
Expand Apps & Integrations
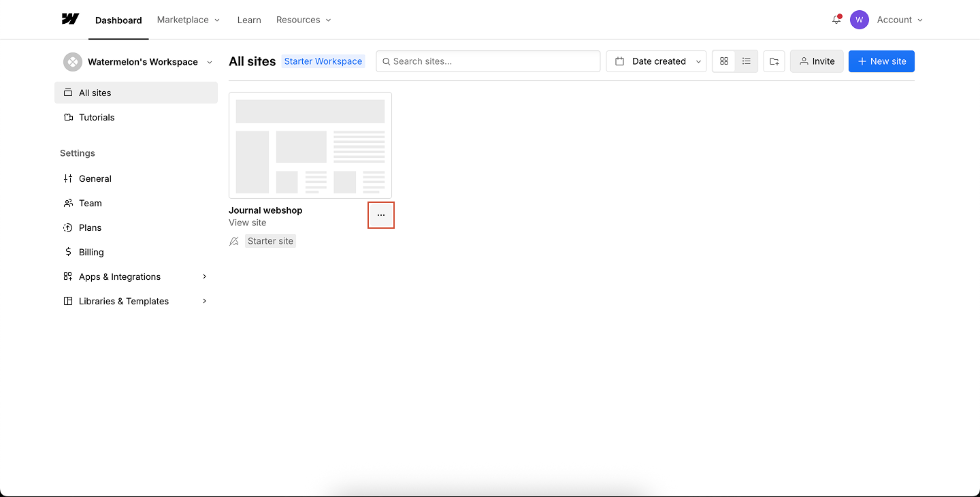[x=136, y=276]
